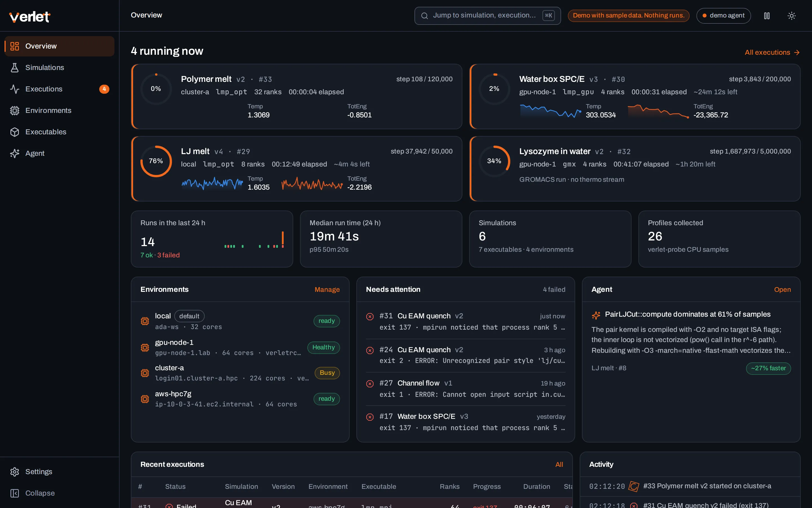The image size is (812, 508).
Task: Click the activity icon for #33 Polymer melt
Action: [634, 486]
